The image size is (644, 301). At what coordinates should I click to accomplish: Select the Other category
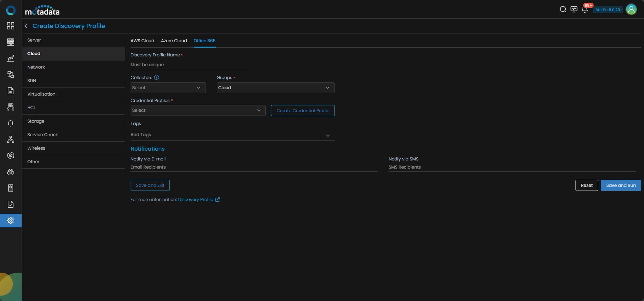point(73,161)
